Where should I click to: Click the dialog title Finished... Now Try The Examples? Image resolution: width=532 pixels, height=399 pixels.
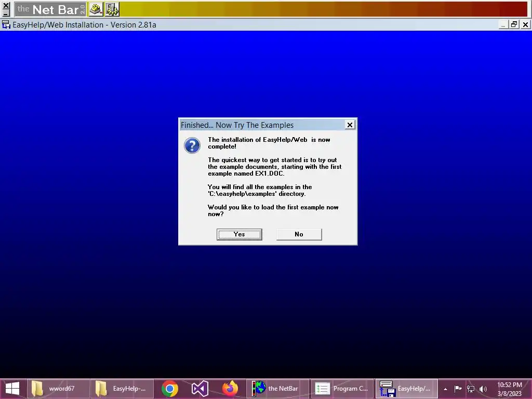click(237, 125)
